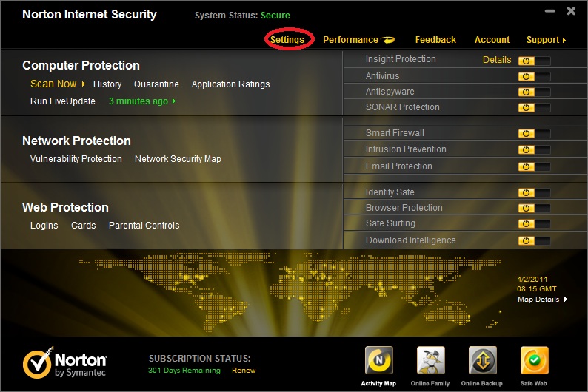The image size is (588, 392).
Task: Open Network Security Map
Action: 178,159
